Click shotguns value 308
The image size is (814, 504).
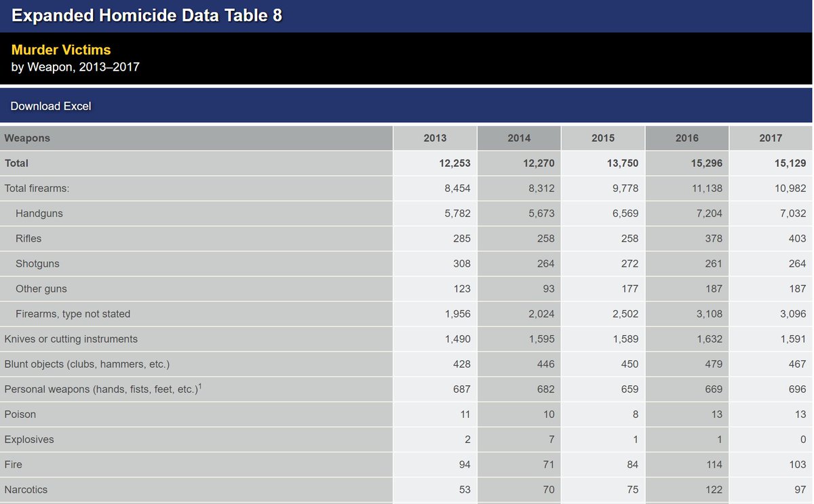coord(462,263)
